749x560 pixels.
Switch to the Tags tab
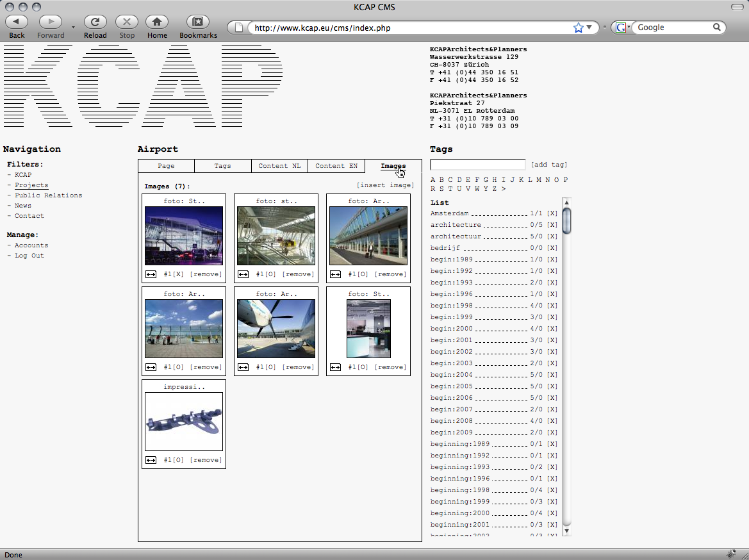(222, 166)
